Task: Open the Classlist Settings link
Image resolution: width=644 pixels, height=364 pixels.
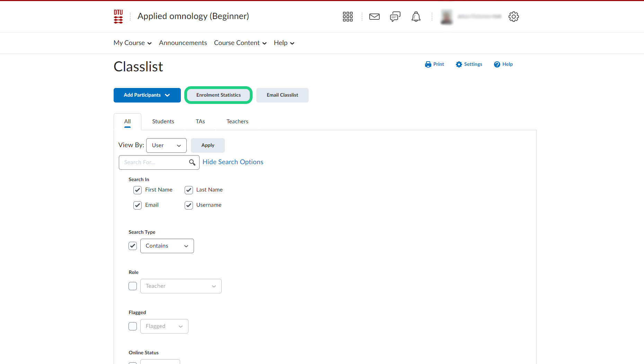Action: [469, 64]
